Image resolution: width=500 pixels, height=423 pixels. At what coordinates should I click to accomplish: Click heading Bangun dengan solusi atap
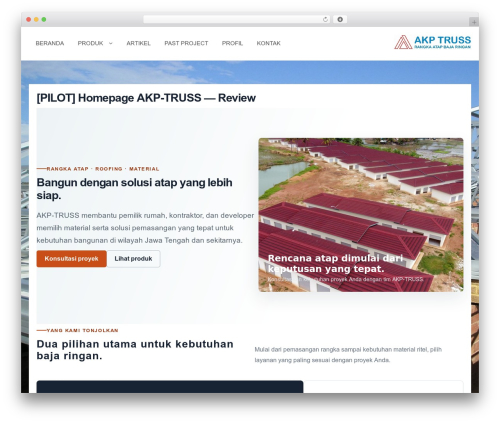(x=134, y=189)
